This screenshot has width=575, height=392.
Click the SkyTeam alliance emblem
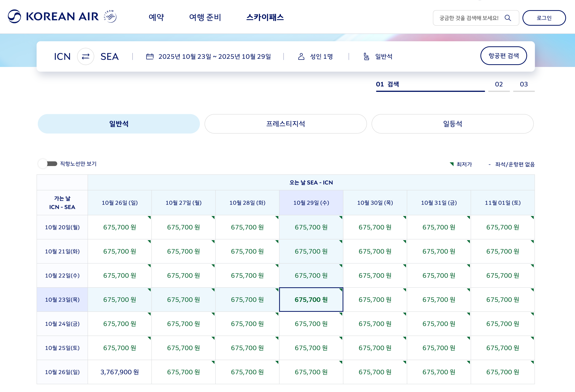pyautogui.click(x=110, y=17)
